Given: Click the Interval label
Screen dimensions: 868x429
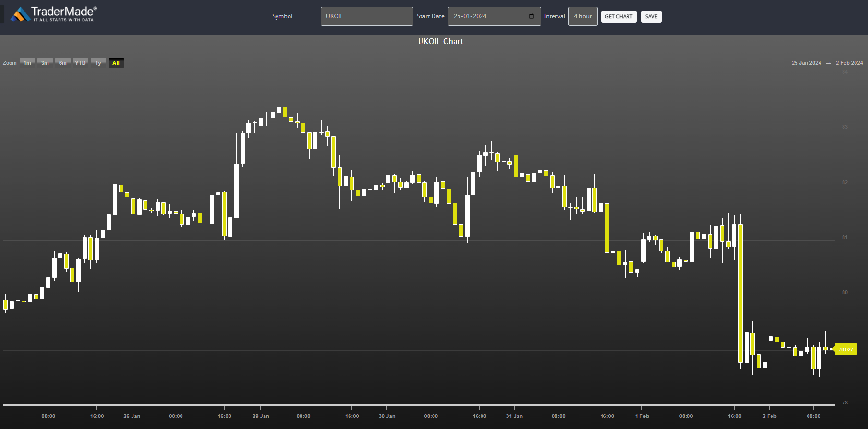Looking at the screenshot, I should (x=555, y=16).
